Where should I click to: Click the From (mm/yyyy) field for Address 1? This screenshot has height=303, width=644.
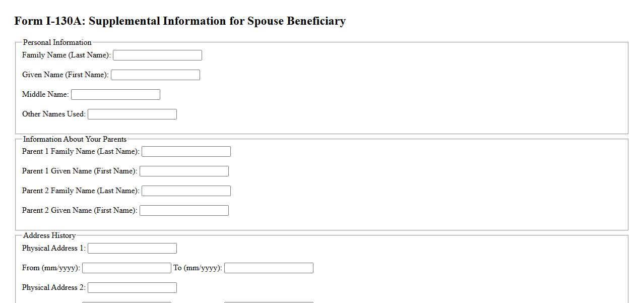point(126,268)
